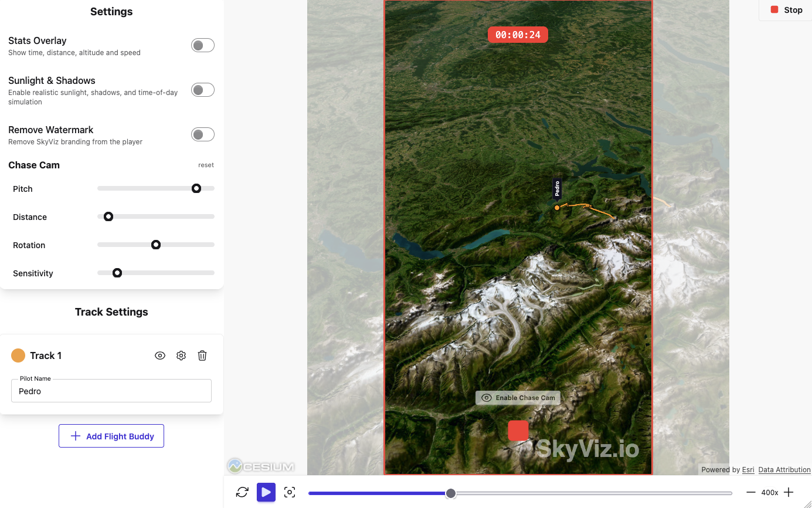This screenshot has width=812, height=508.
Task: Toggle Remove Watermark on
Action: pos(202,134)
